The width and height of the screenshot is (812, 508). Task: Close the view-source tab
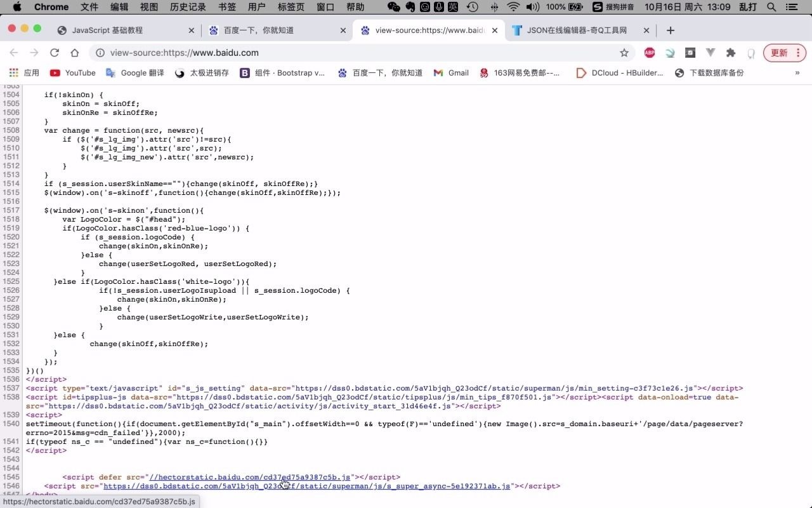coord(495,30)
